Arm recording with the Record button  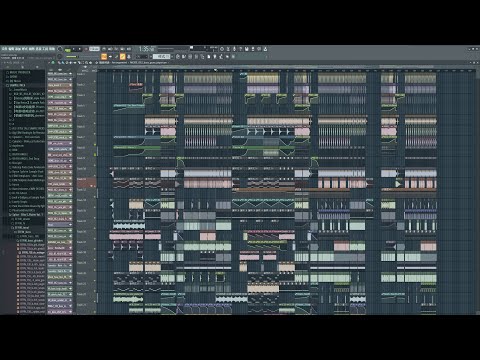tap(86, 49)
